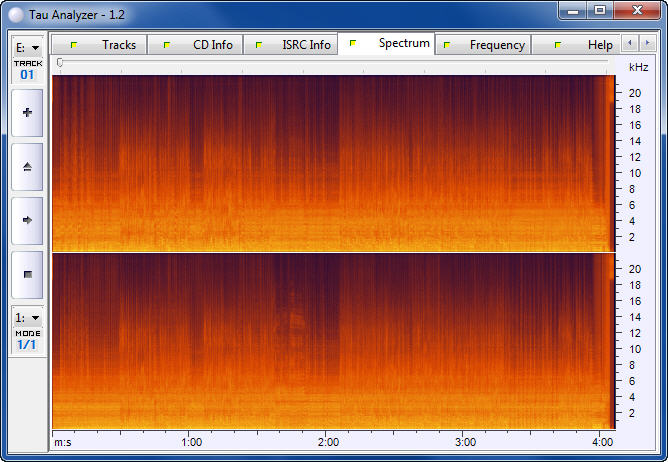This screenshot has height=462, width=668.
Task: Click the 2:00 mark on the timeline
Action: (327, 441)
